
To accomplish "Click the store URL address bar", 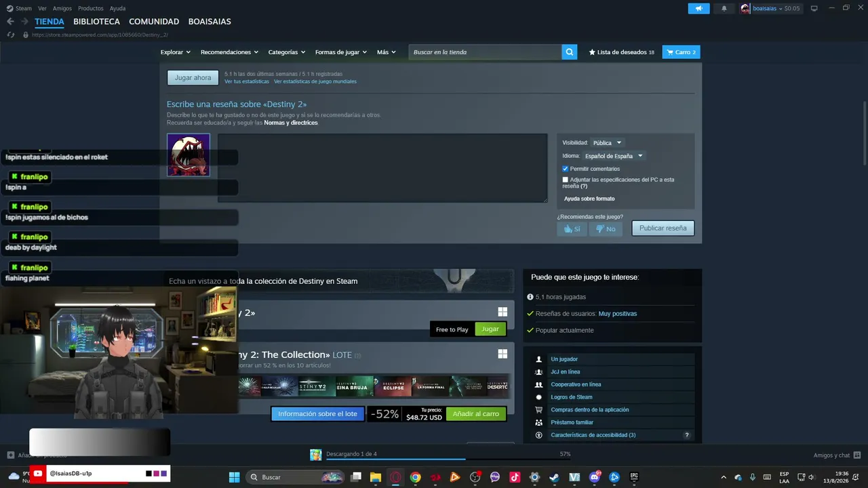I will 100,35.
